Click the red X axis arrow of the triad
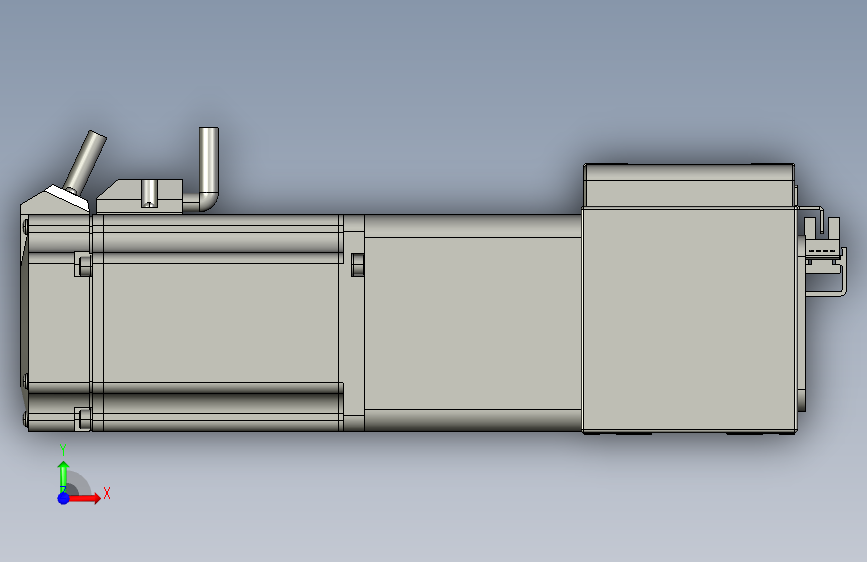 click(84, 498)
